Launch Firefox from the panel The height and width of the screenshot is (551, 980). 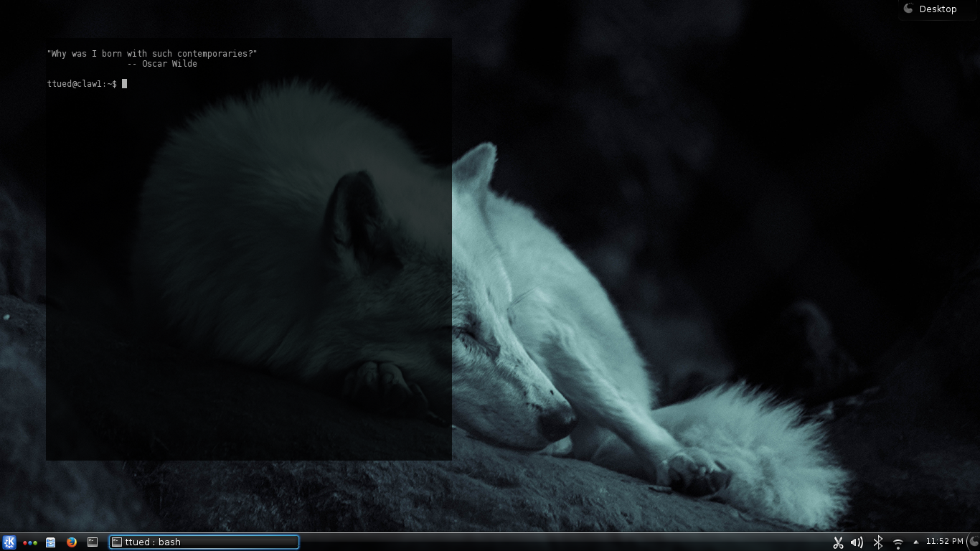[72, 542]
